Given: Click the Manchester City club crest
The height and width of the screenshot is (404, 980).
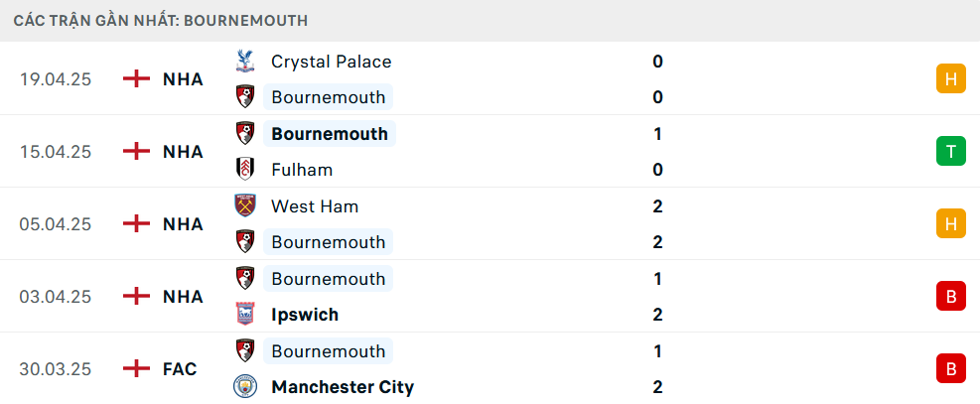Looking at the screenshot, I should (244, 387).
